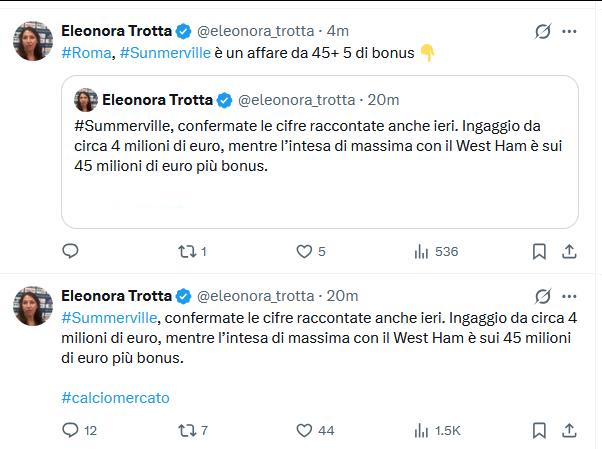Retweet the first tweet with 1 repost
The height and width of the screenshot is (449, 602).
(x=192, y=252)
